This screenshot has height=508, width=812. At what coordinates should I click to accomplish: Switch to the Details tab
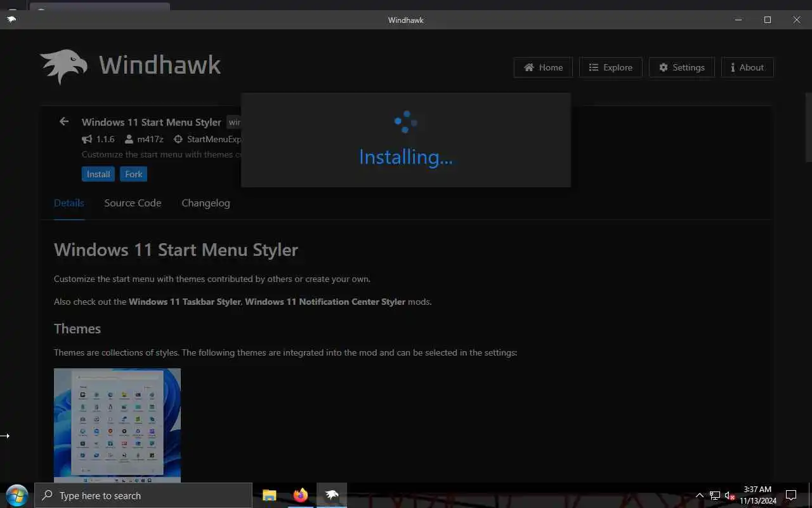pyautogui.click(x=69, y=203)
